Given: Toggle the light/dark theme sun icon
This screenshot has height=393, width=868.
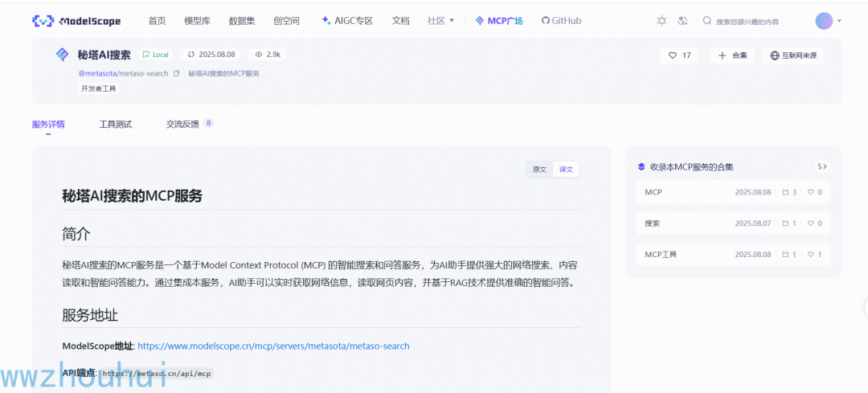Looking at the screenshot, I should (661, 21).
